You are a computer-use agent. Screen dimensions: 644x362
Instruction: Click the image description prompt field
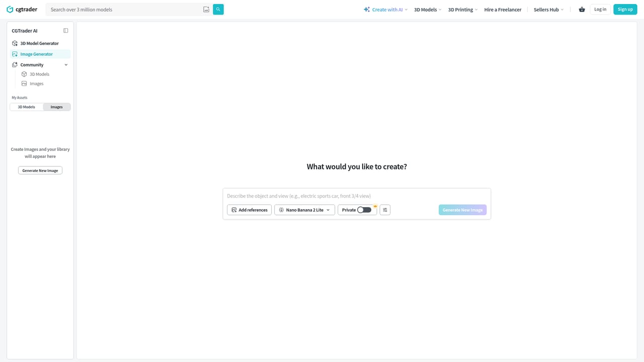click(x=357, y=196)
